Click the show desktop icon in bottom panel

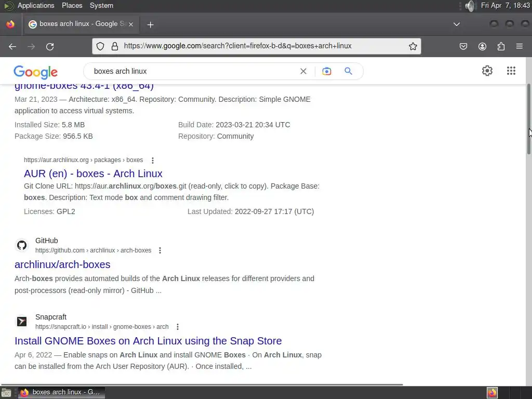6,393
